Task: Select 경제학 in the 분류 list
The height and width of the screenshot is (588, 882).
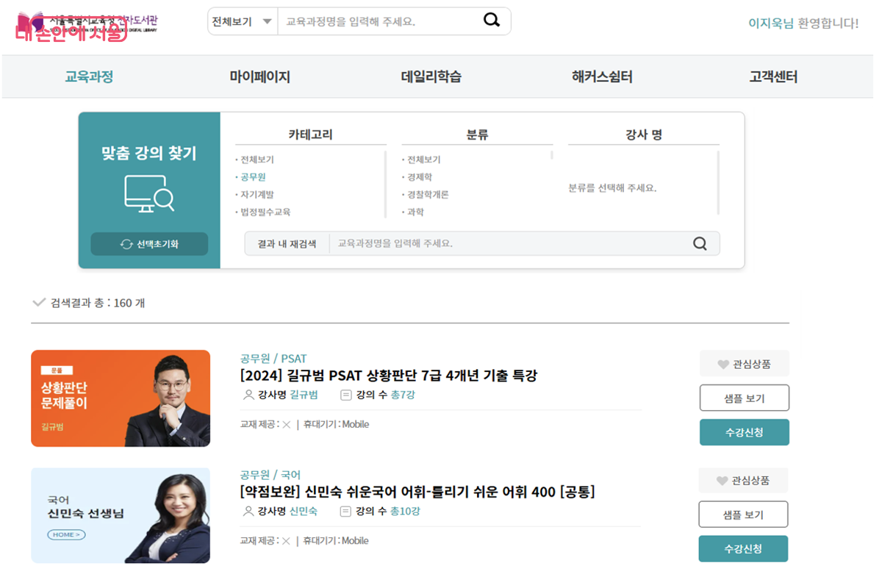Action: pyautogui.click(x=420, y=177)
